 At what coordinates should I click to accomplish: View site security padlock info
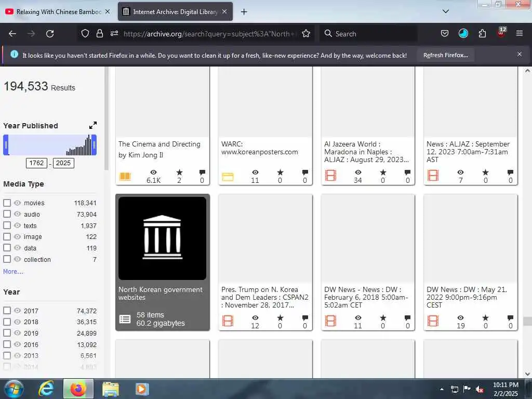tap(99, 33)
